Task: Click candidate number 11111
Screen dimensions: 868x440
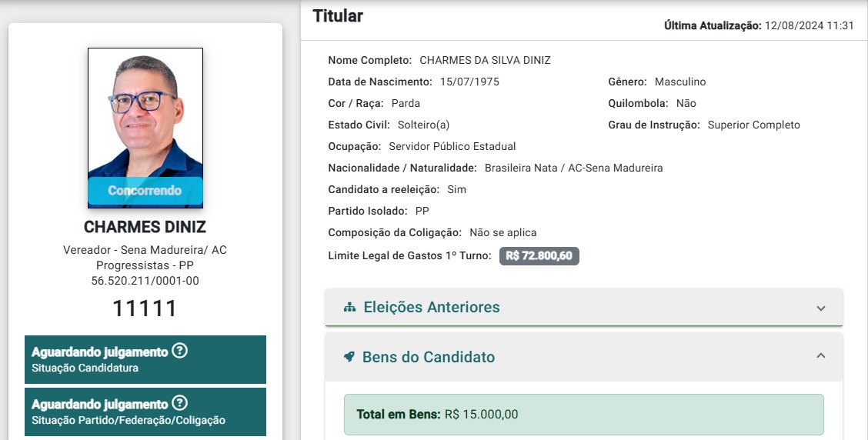Action: [x=145, y=308]
